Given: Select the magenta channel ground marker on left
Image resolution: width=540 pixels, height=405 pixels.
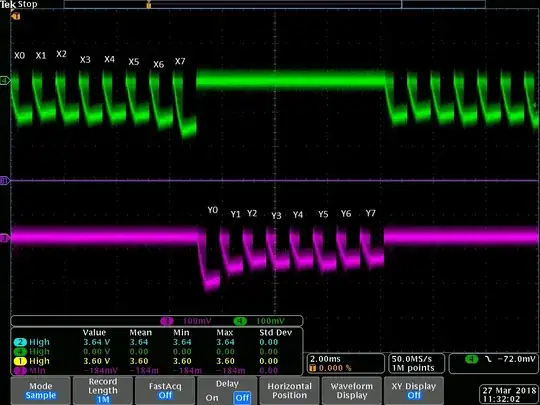Looking at the screenshot, I should pos(5,238).
